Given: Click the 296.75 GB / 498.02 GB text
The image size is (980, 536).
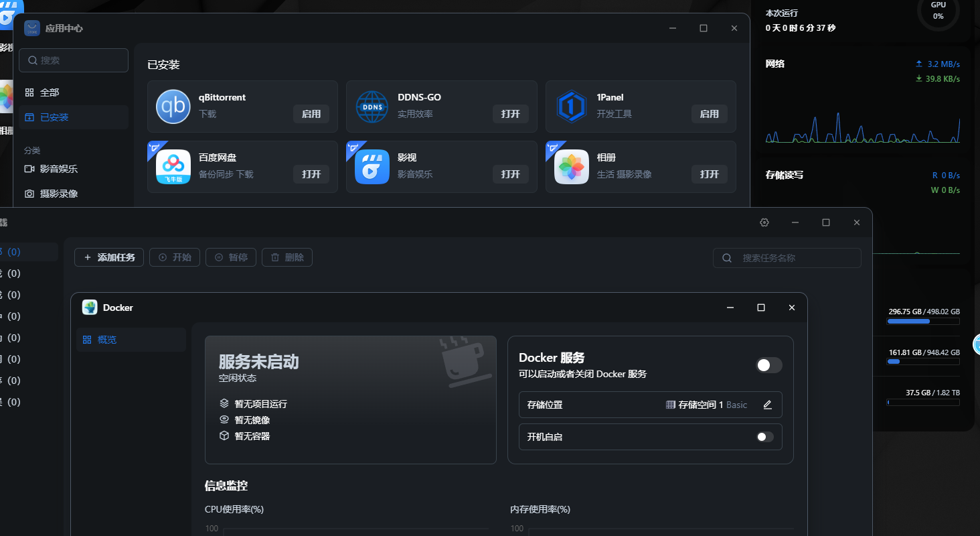Looking at the screenshot, I should 924,312.
